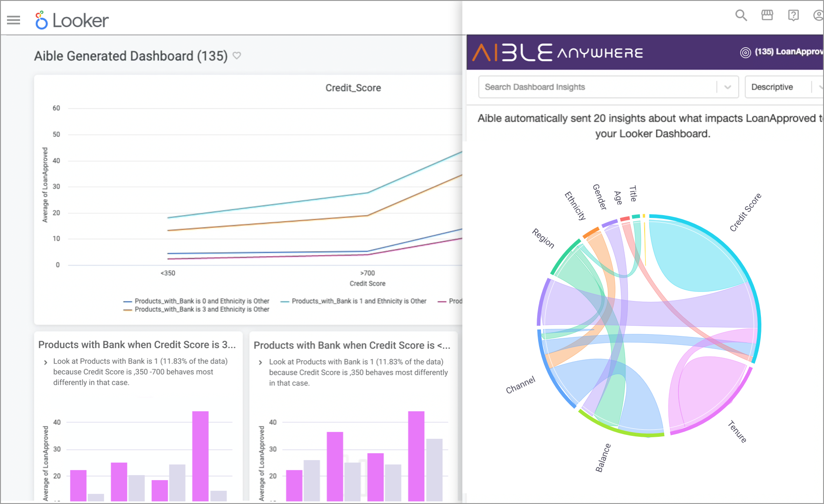Select the Ethnicity chord segment label
The image size is (824, 504).
coord(575,206)
